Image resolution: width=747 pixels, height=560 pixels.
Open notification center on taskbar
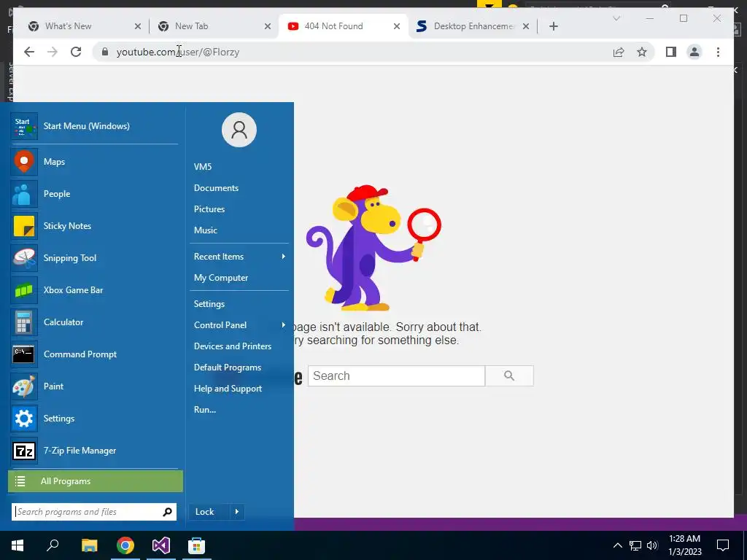[723, 545]
